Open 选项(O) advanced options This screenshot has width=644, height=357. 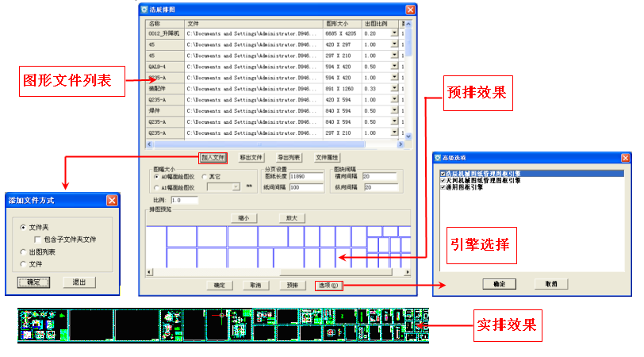pyautogui.click(x=328, y=285)
